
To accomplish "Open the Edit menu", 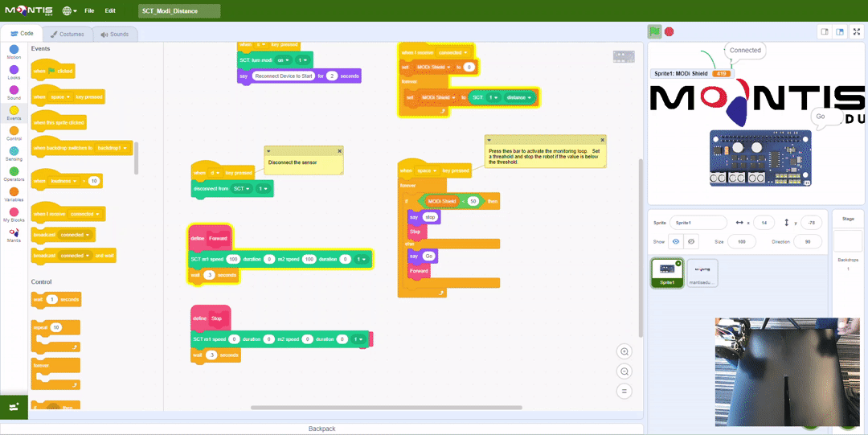I will (x=110, y=10).
